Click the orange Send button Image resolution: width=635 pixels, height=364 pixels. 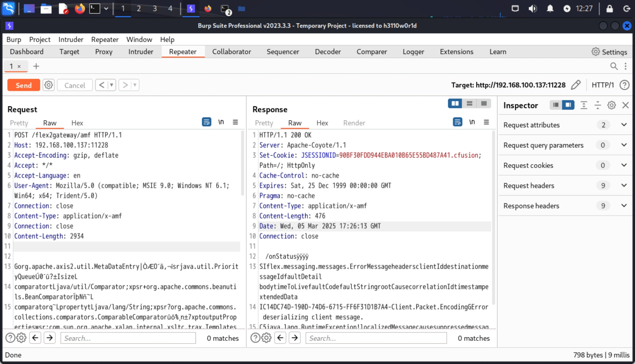click(23, 85)
